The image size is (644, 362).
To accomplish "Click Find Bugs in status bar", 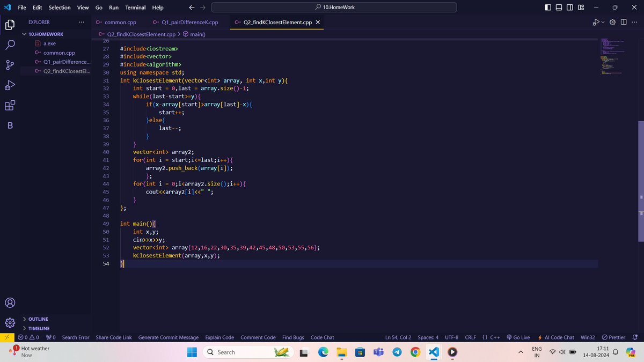I will click(293, 337).
